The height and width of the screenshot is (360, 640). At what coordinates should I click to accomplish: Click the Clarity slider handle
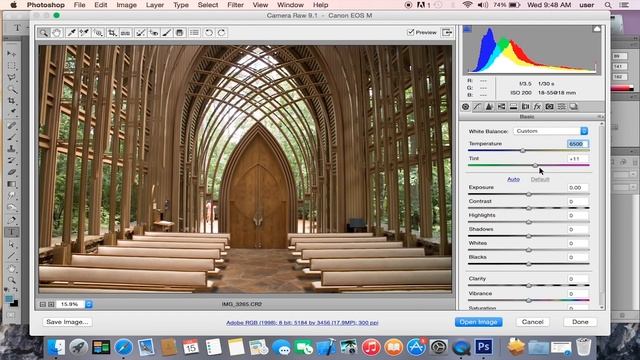(x=529, y=285)
